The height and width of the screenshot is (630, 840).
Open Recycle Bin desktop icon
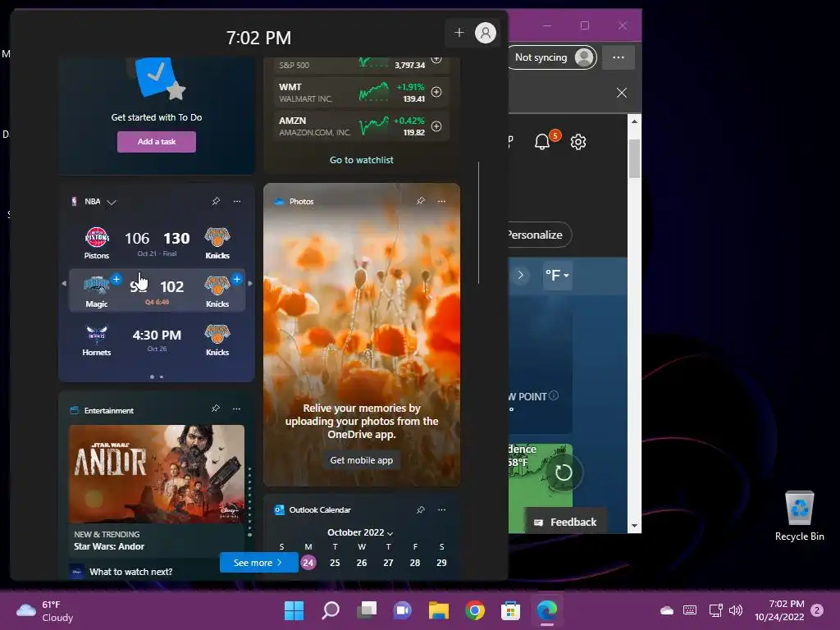point(799,515)
